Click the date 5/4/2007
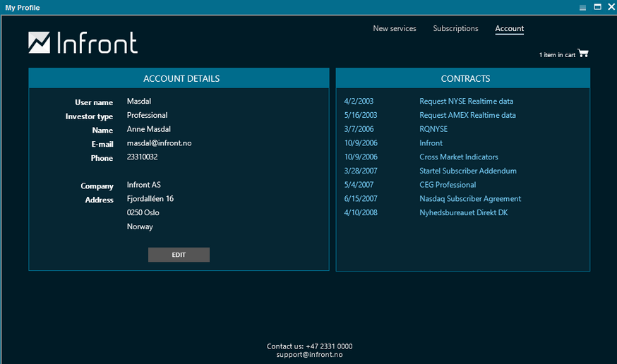Screen dimensions: 617x364 359,185
